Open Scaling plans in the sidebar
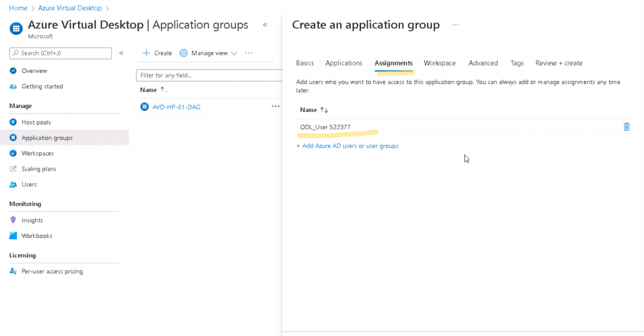The height and width of the screenshot is (336, 644). point(40,169)
